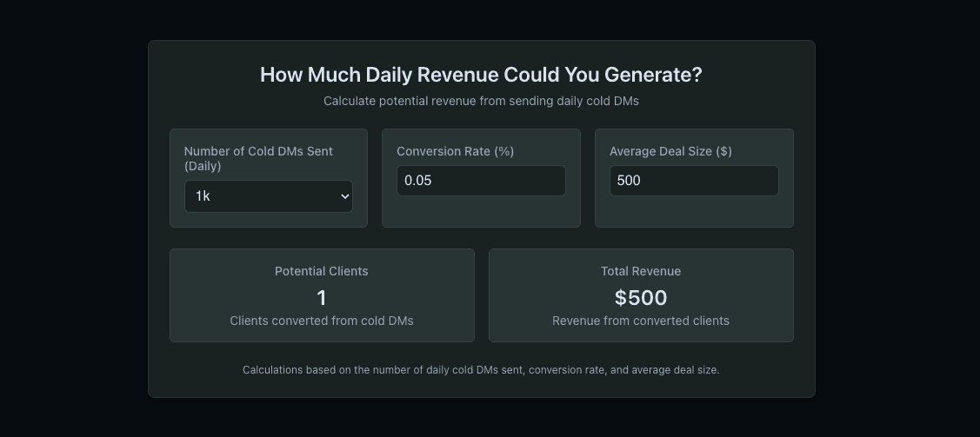
Task: Click empty space in the Average Deal Size card
Action: pyautogui.click(x=695, y=212)
